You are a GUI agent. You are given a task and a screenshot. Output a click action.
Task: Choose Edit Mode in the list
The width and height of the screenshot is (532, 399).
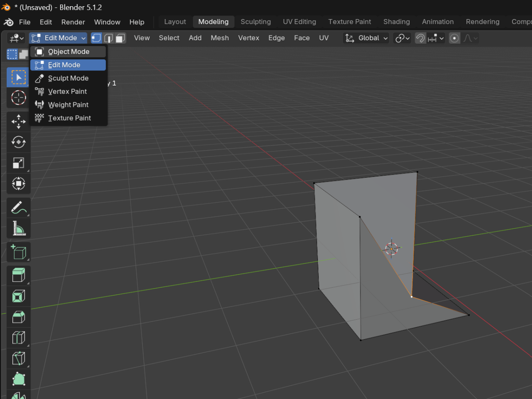[x=68, y=65]
